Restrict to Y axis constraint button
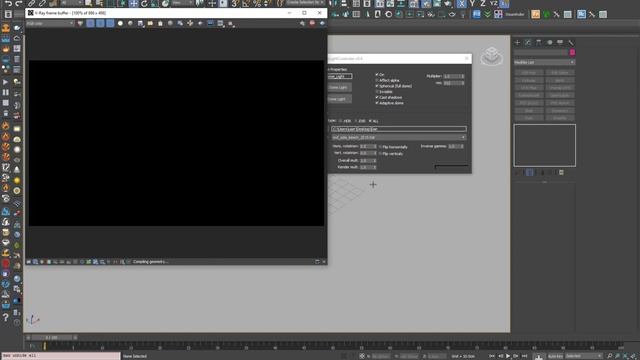Image resolution: width=640 pixels, height=360 pixels. click(472, 4)
